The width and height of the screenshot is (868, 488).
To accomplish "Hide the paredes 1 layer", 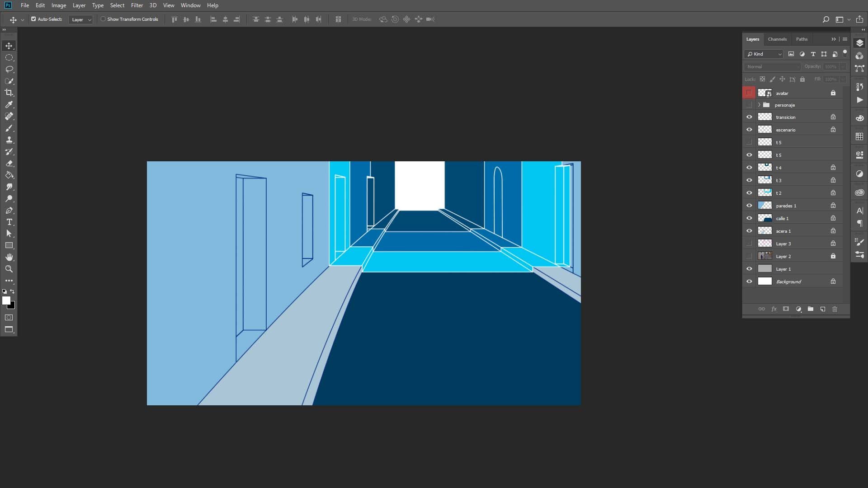I will point(749,206).
